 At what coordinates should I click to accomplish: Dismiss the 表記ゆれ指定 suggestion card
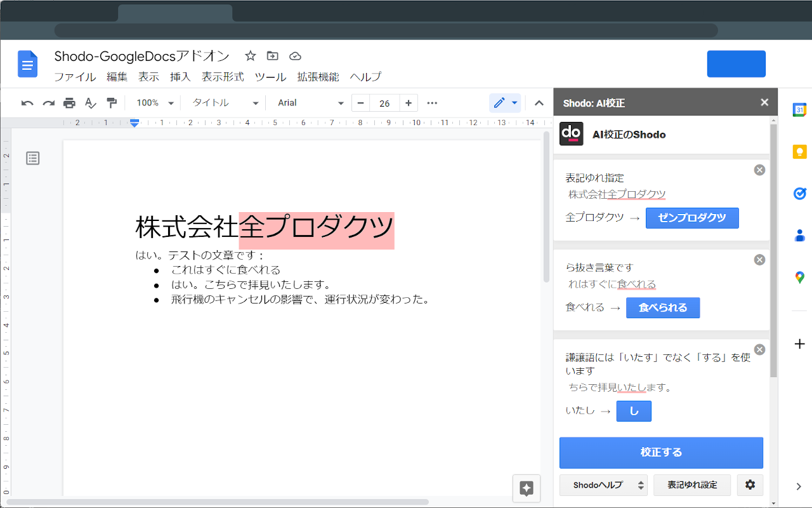click(759, 170)
